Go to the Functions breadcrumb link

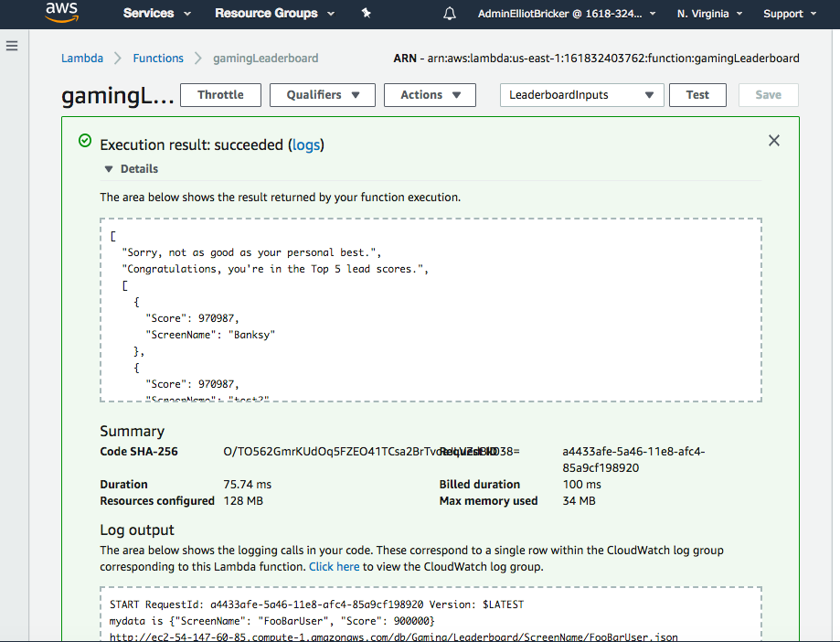tap(158, 58)
